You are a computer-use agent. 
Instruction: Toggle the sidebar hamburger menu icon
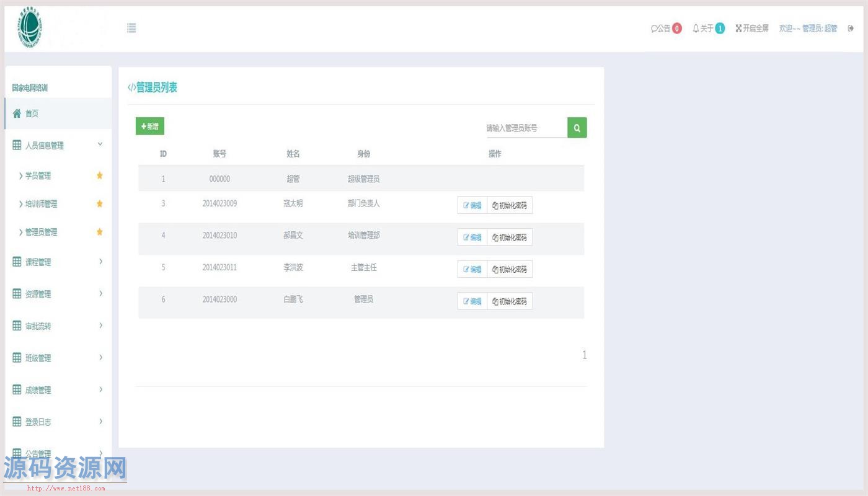coord(131,28)
